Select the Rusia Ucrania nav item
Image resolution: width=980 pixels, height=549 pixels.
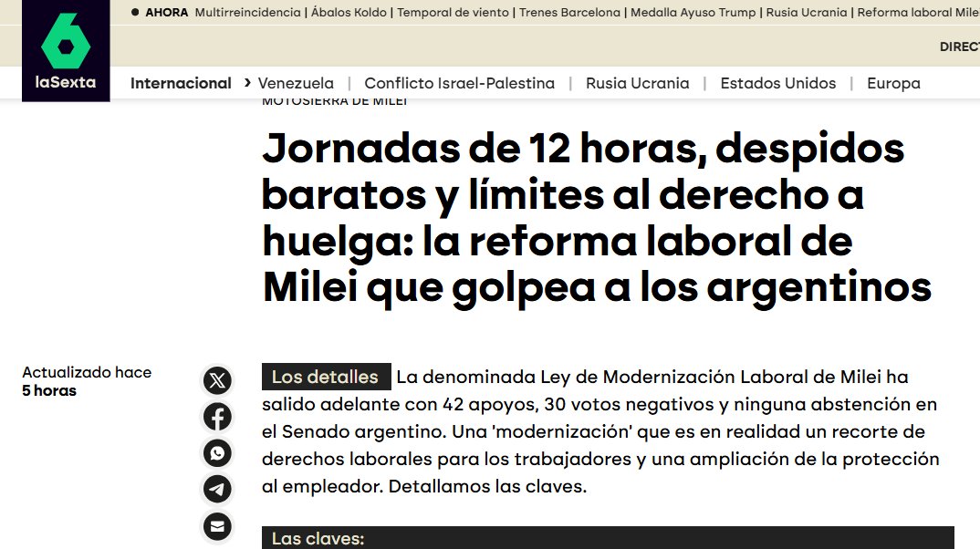click(637, 82)
